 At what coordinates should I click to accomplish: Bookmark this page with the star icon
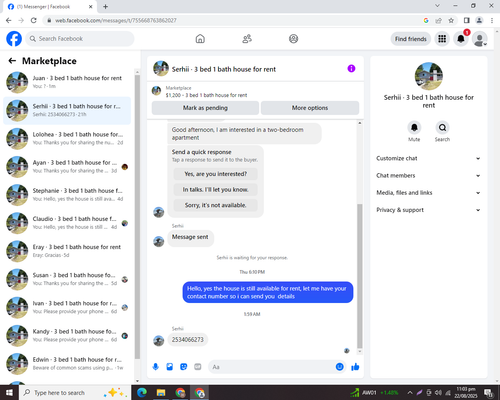click(451, 20)
